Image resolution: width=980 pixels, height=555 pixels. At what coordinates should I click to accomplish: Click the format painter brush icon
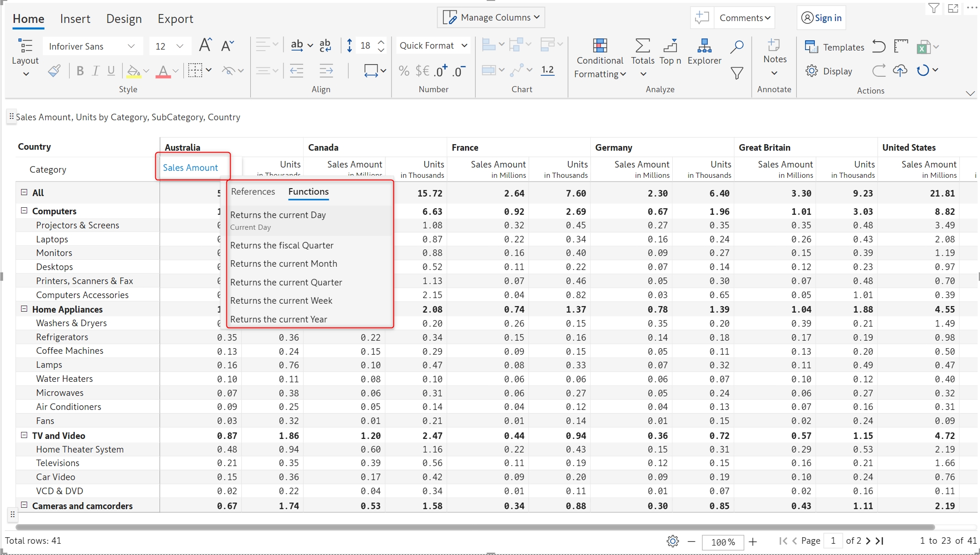pos(54,71)
